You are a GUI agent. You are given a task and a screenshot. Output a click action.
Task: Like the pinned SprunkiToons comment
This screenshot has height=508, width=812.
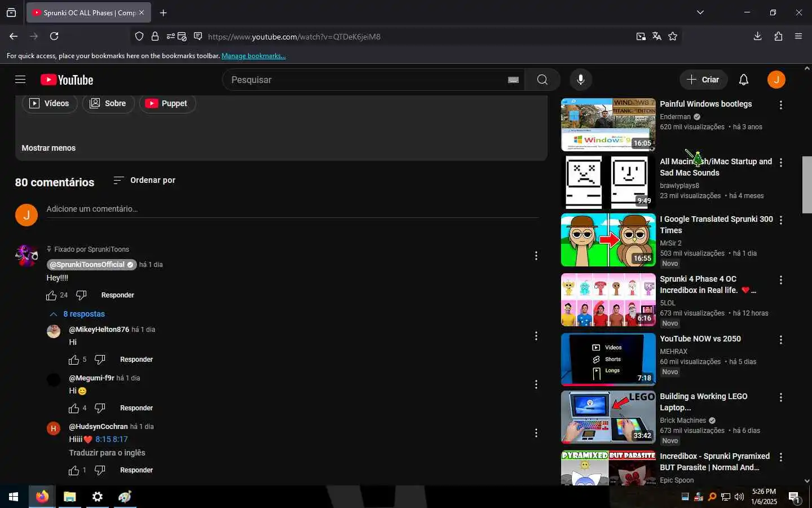51,295
